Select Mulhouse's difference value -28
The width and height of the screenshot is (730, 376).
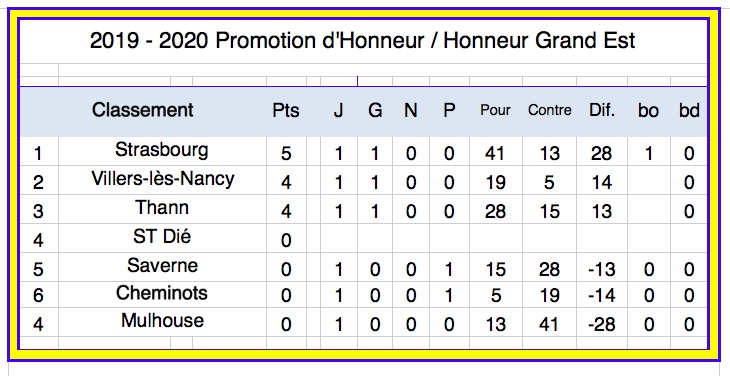(602, 324)
